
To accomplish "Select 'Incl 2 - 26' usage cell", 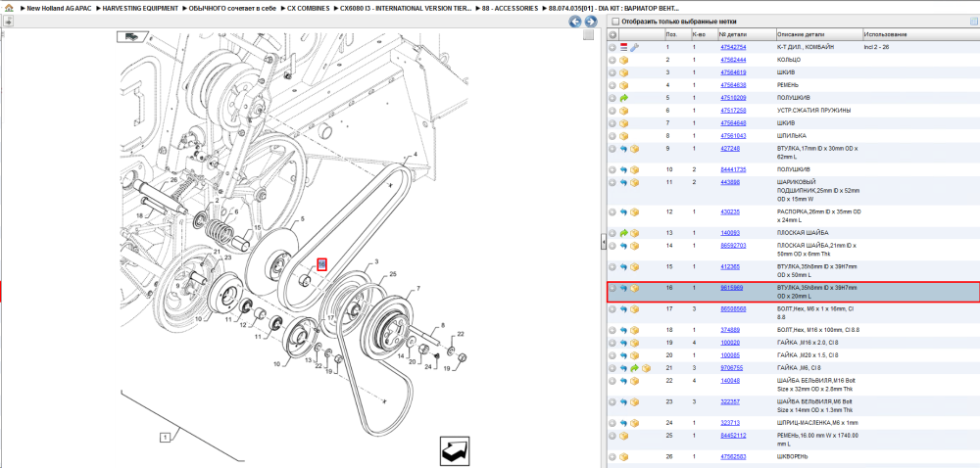I will [876, 47].
